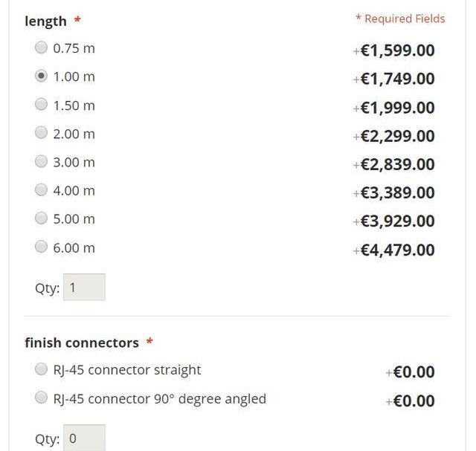
Task: Click the +€4,479.00 price text
Action: (393, 250)
